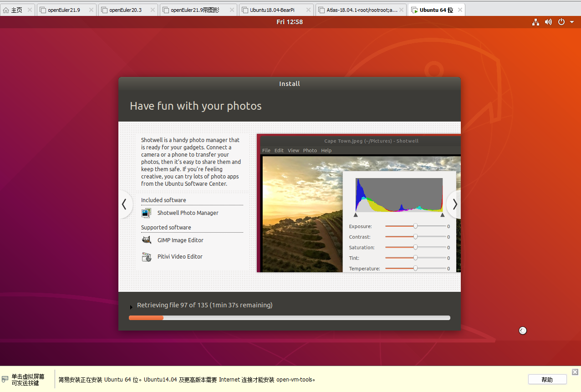Click the Photo menu in Shotwell preview

[310, 151]
